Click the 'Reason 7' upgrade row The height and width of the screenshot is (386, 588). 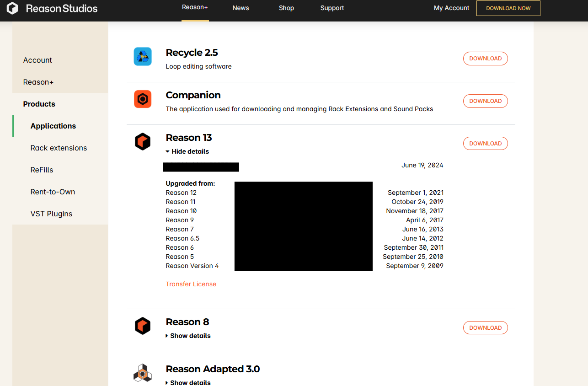(180, 229)
